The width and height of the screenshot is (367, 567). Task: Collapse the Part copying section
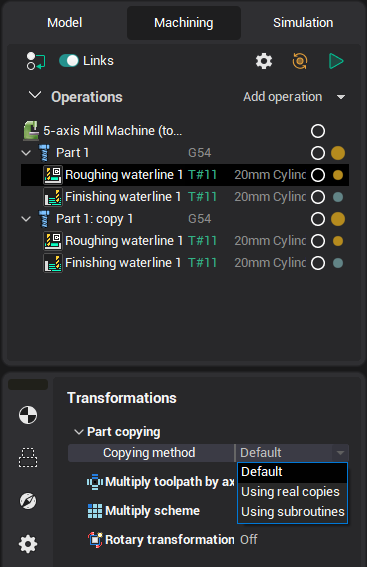pyautogui.click(x=78, y=432)
